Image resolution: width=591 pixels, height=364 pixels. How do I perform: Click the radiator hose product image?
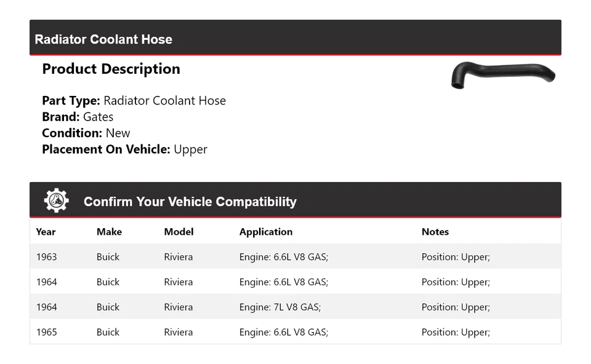(503, 75)
